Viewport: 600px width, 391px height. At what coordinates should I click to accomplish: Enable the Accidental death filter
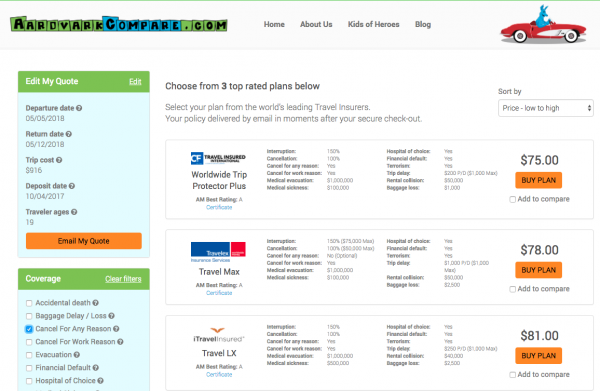pyautogui.click(x=29, y=303)
